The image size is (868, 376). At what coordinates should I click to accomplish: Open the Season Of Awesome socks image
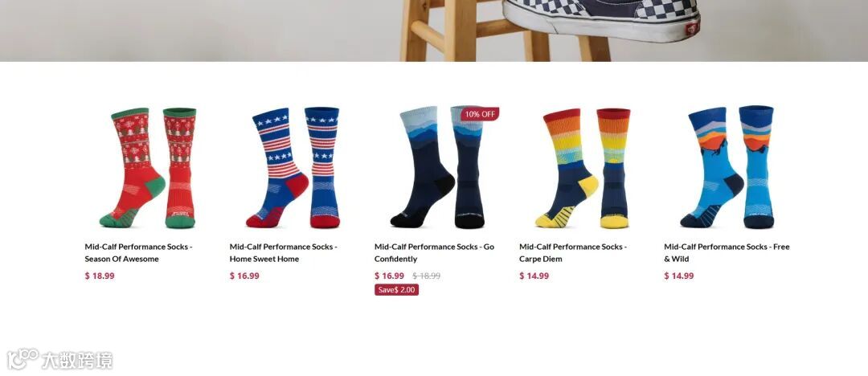tap(148, 167)
